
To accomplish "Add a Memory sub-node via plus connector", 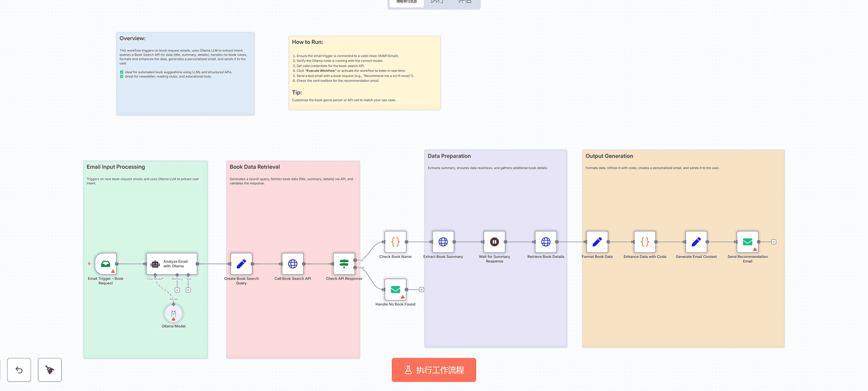I will tap(177, 290).
